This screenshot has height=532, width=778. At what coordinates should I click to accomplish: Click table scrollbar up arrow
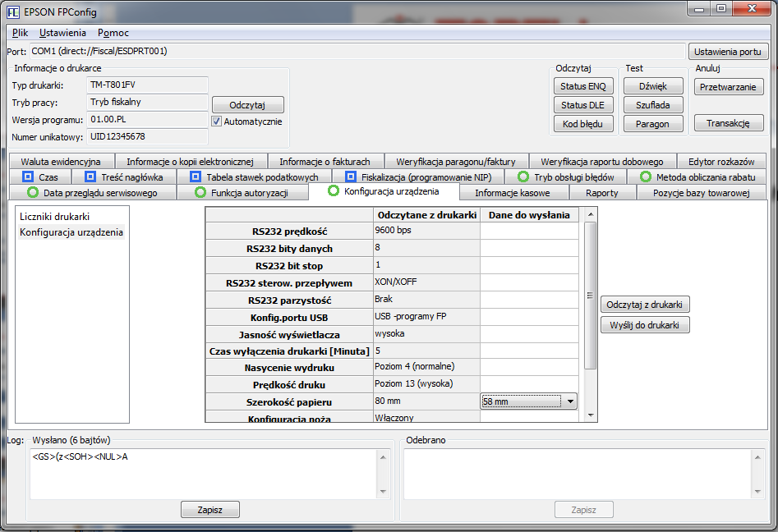590,214
